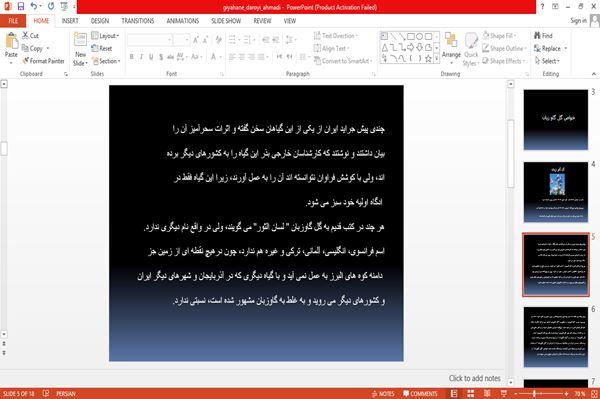Open Quick Styles gallery
This screenshot has width=600, height=399.
click(x=471, y=50)
